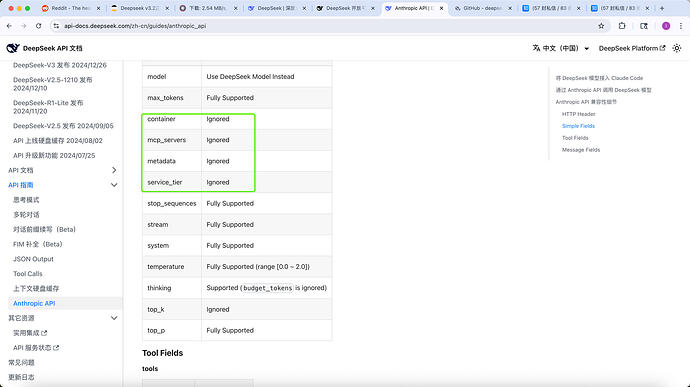Close the Reddit tab

[x=98, y=8]
